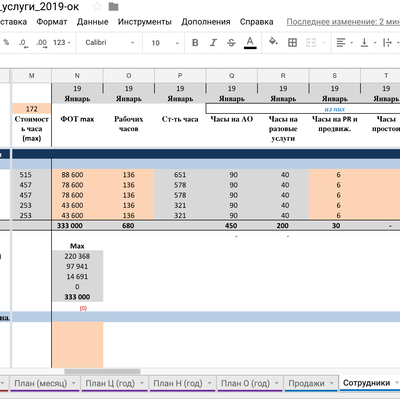
Task: Select the Часы на АО header
Action: (x=232, y=130)
